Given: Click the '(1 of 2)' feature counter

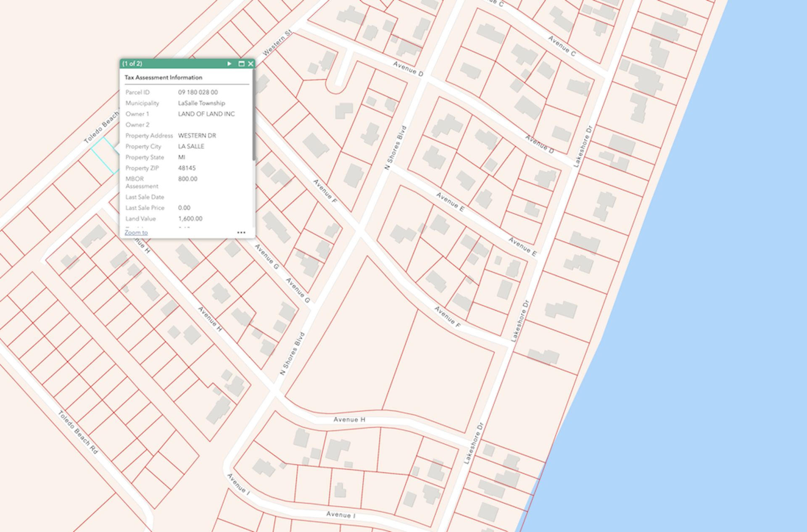Looking at the screenshot, I should click(132, 64).
